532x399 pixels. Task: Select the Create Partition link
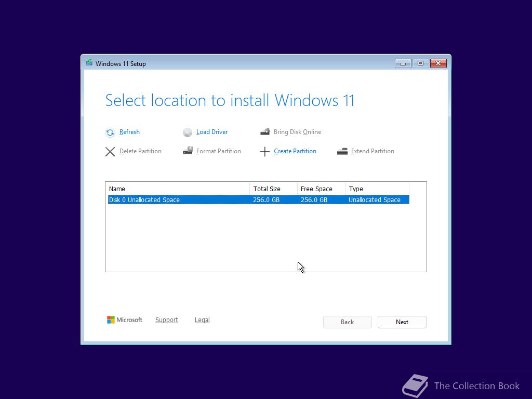click(x=295, y=151)
